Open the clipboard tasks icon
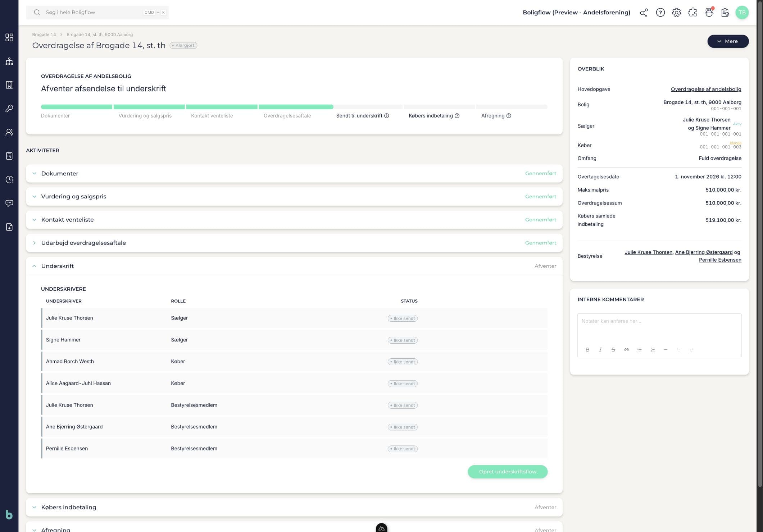Image resolution: width=763 pixels, height=532 pixels. click(725, 13)
